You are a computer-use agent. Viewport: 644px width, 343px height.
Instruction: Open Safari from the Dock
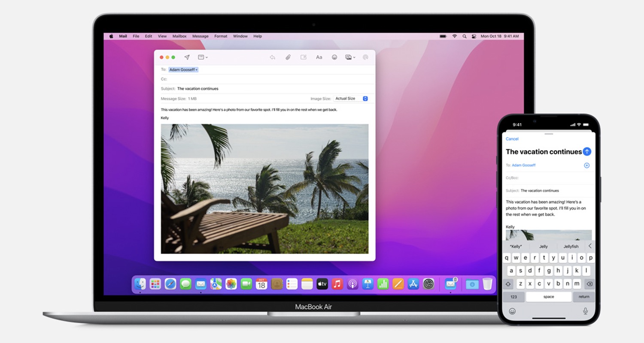pyautogui.click(x=170, y=284)
